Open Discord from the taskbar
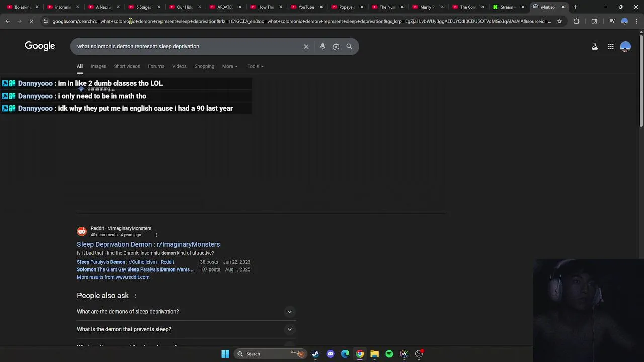Viewport: 644px width, 362px height. tap(330, 354)
